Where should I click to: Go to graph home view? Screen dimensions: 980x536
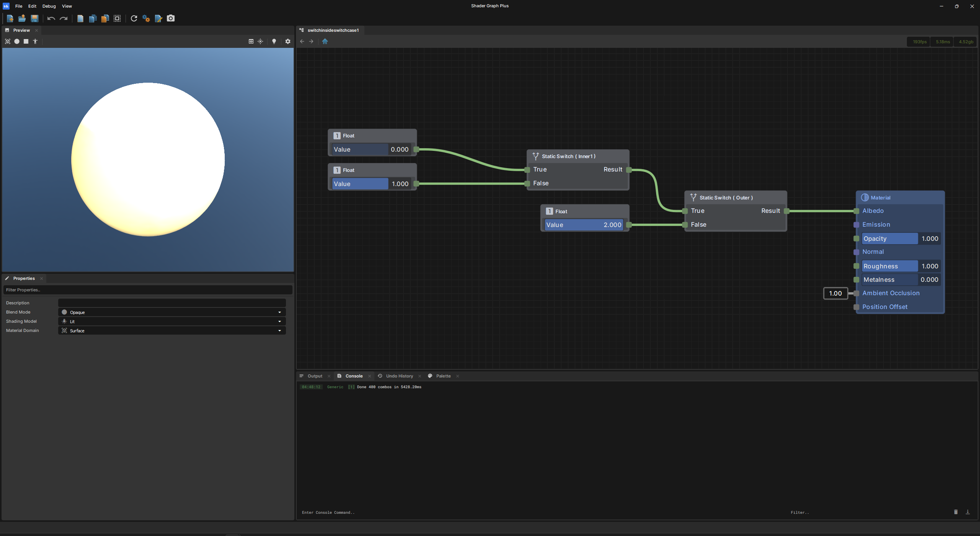(x=325, y=41)
